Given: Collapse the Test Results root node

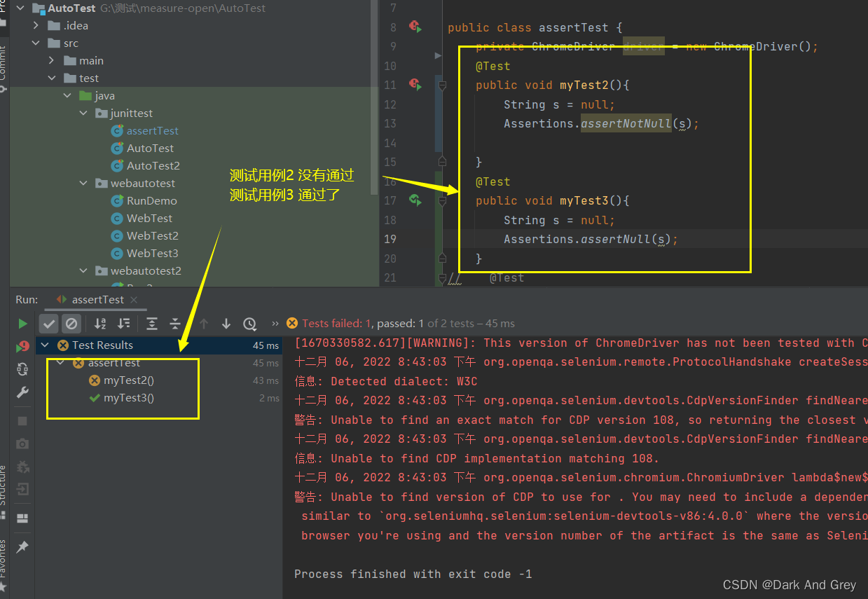Looking at the screenshot, I should pos(46,345).
